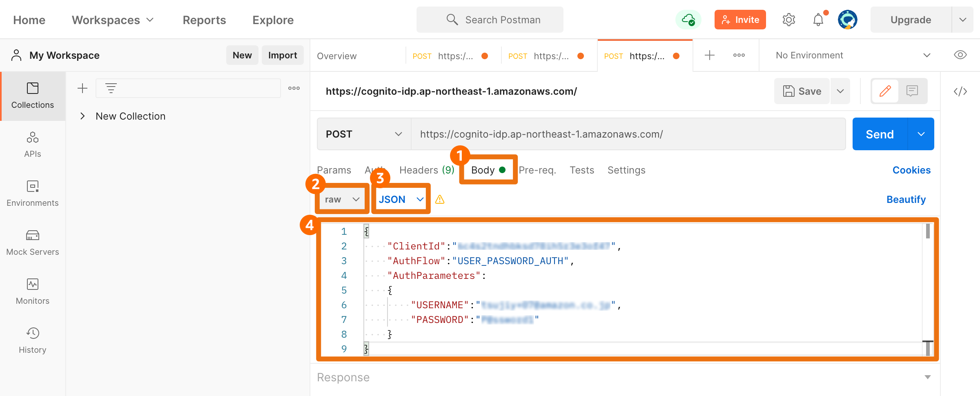Switch to the Overview tab

(337, 56)
